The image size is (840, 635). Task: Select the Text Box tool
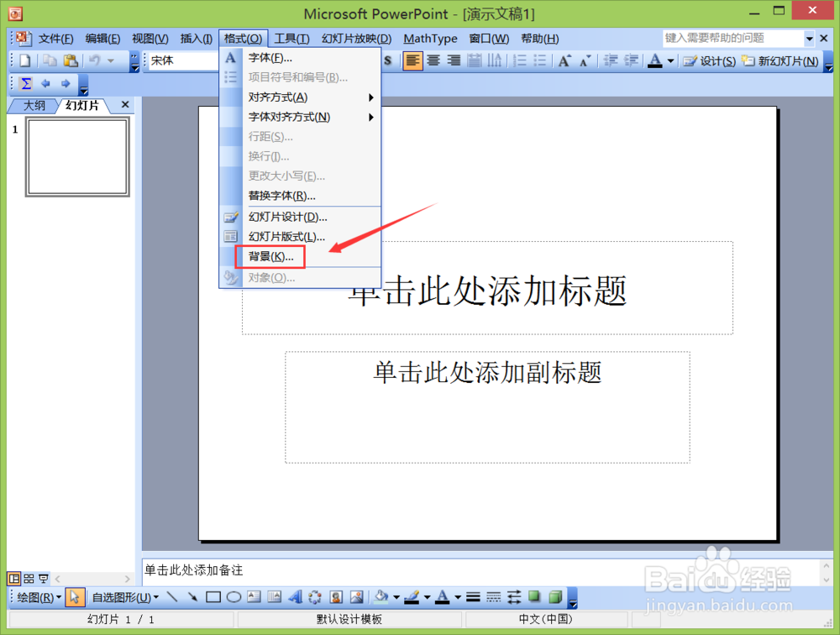click(254, 596)
